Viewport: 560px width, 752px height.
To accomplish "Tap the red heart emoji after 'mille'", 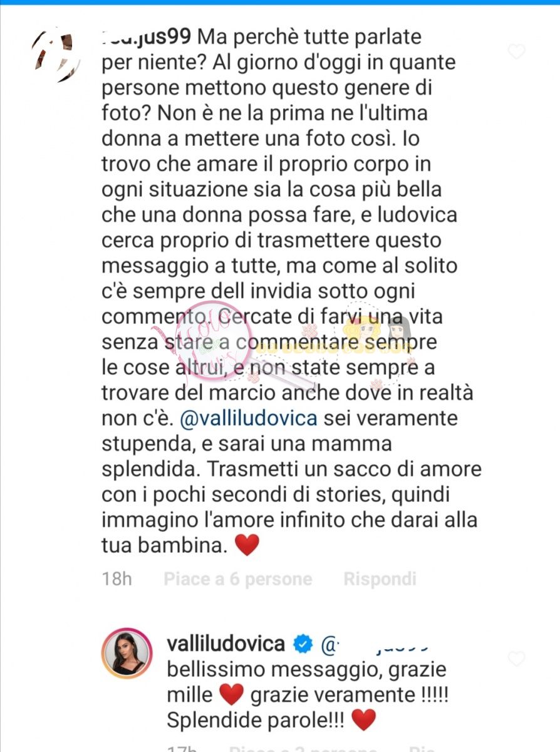I will click(x=232, y=694).
